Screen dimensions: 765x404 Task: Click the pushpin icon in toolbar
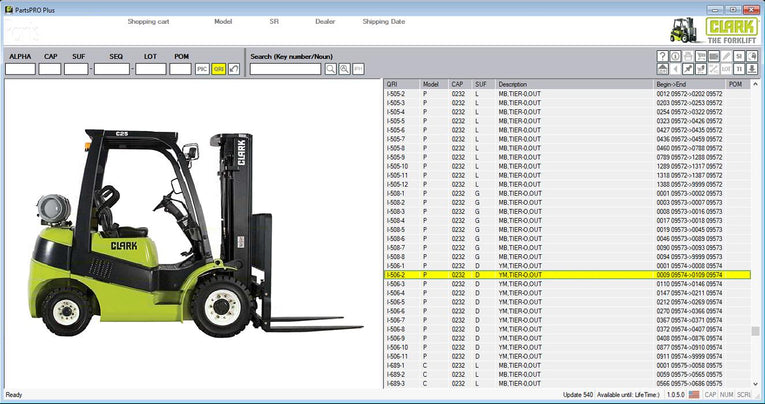(x=689, y=69)
